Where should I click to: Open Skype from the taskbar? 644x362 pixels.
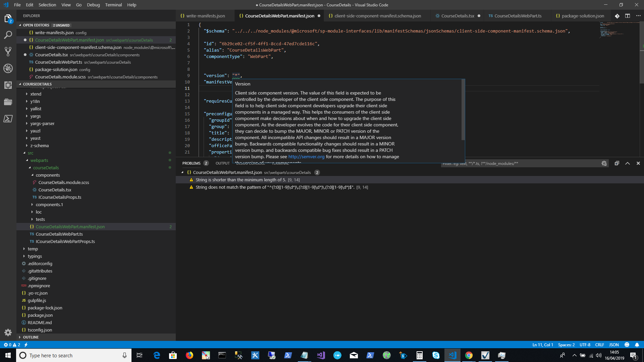[x=436, y=355]
